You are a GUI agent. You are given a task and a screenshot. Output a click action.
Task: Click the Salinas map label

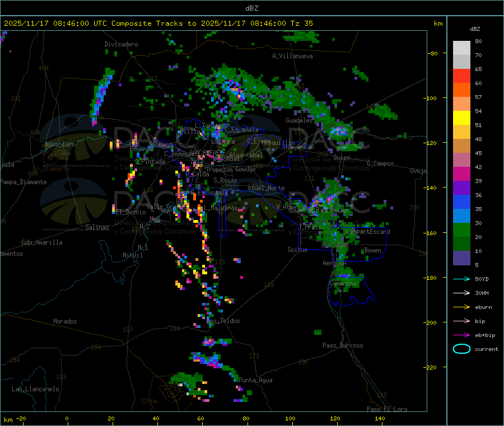97,227
